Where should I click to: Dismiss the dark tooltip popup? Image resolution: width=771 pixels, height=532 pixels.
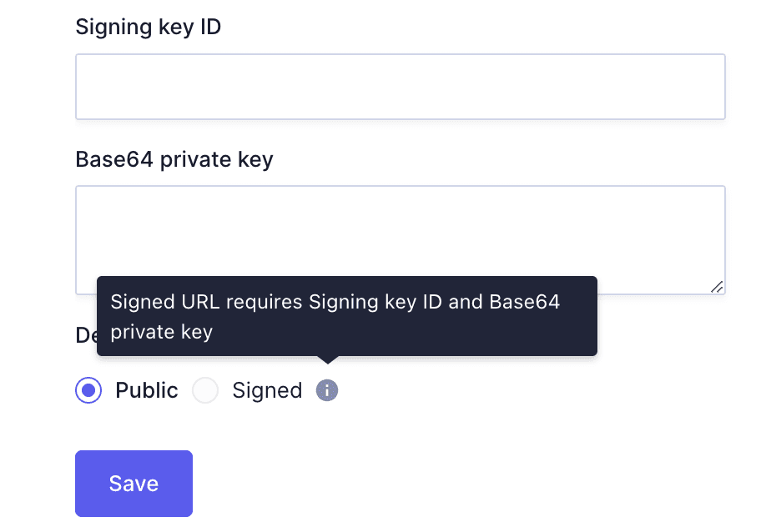[347, 315]
